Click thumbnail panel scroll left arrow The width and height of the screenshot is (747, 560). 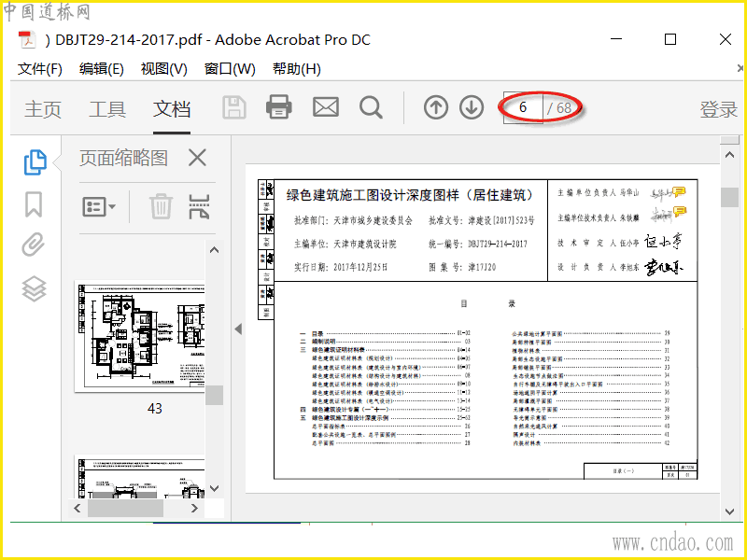pos(78,508)
